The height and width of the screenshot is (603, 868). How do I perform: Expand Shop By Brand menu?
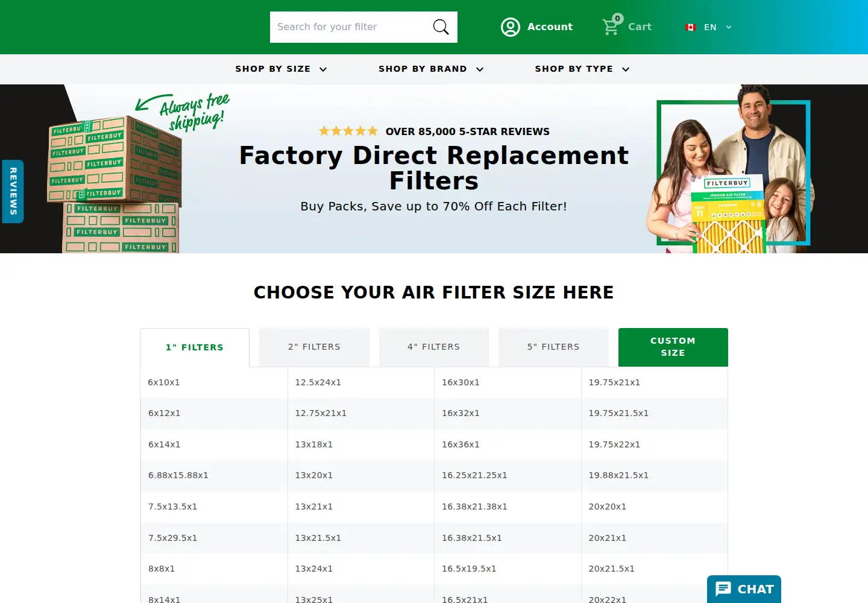(x=431, y=69)
